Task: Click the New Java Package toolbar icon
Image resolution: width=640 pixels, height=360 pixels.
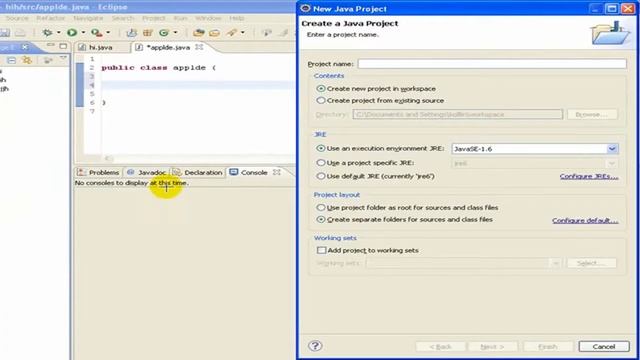Action: click(147, 33)
